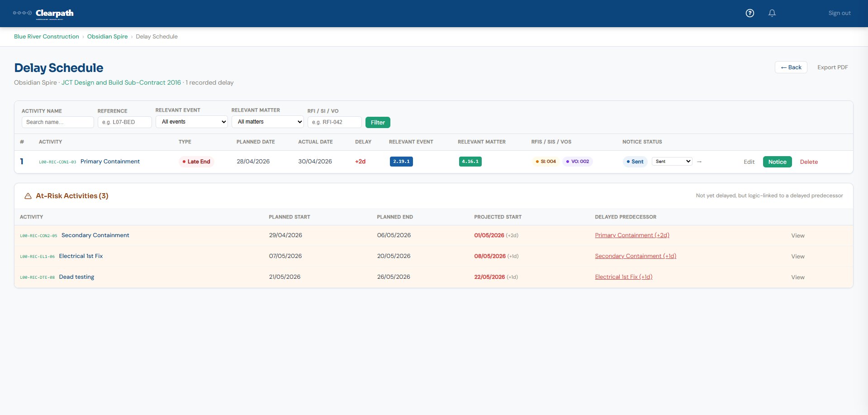The width and height of the screenshot is (868, 415).
Task: Focus the activity name search field
Action: pos(58,122)
